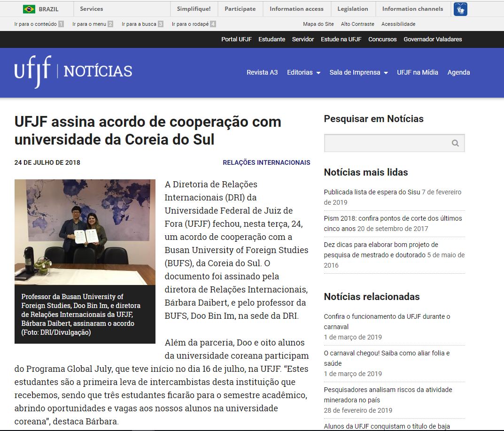Open 'Confira o funcionamento da UFJF durante o carnaval'
This screenshot has height=431, width=504.
point(387,322)
